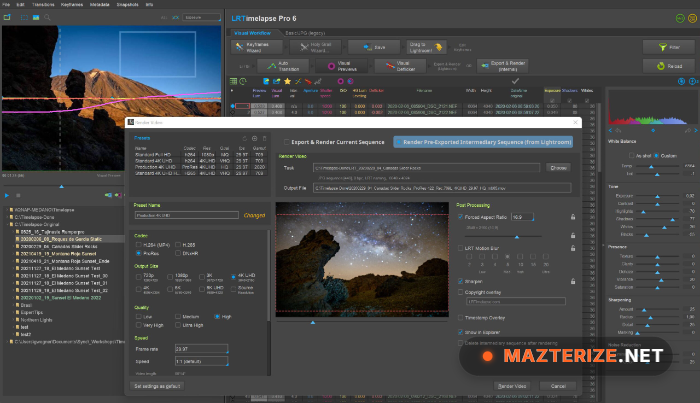Click the magnifier icon above the preview
This screenshot has width=700, height=403.
tap(47, 17)
